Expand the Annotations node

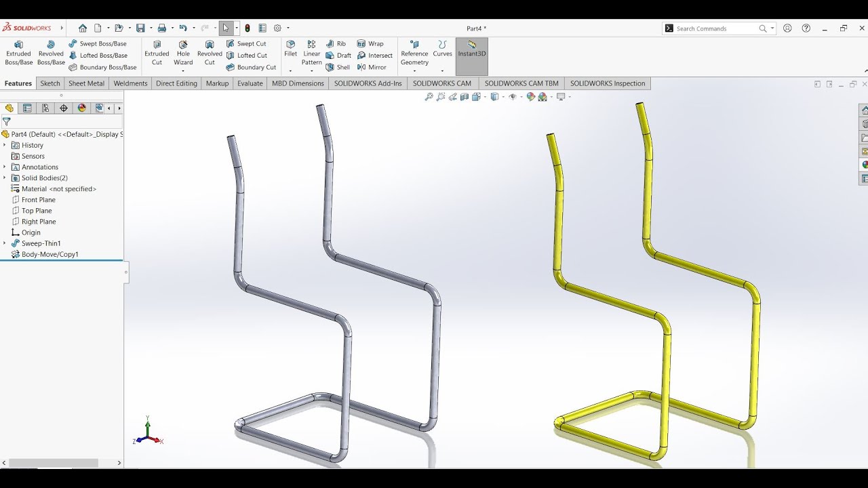click(x=5, y=167)
